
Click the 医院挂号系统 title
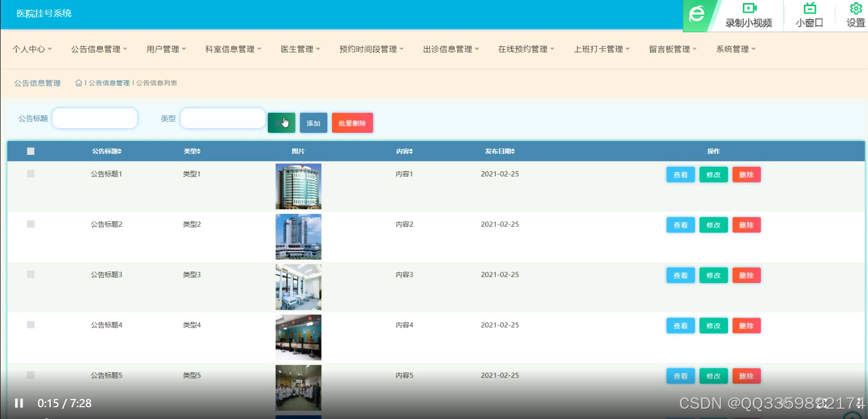44,13
